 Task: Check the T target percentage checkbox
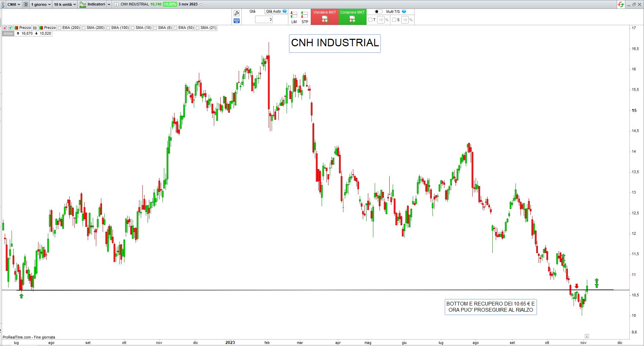coord(370,20)
